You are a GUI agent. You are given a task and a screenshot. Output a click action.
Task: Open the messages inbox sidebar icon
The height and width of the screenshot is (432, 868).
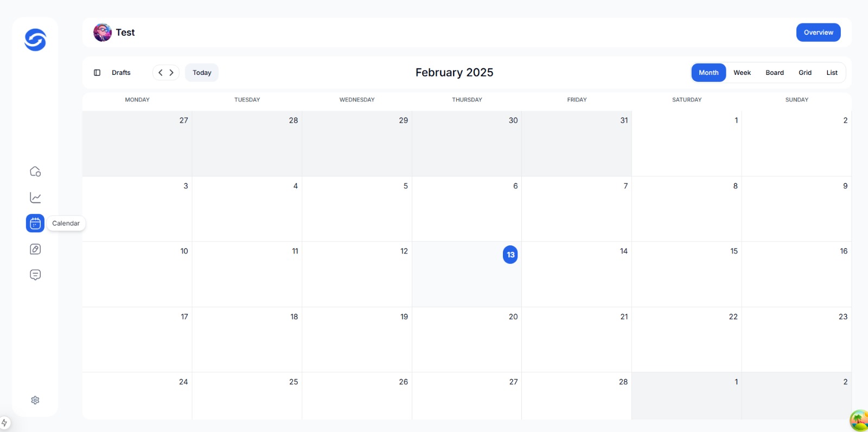point(35,275)
